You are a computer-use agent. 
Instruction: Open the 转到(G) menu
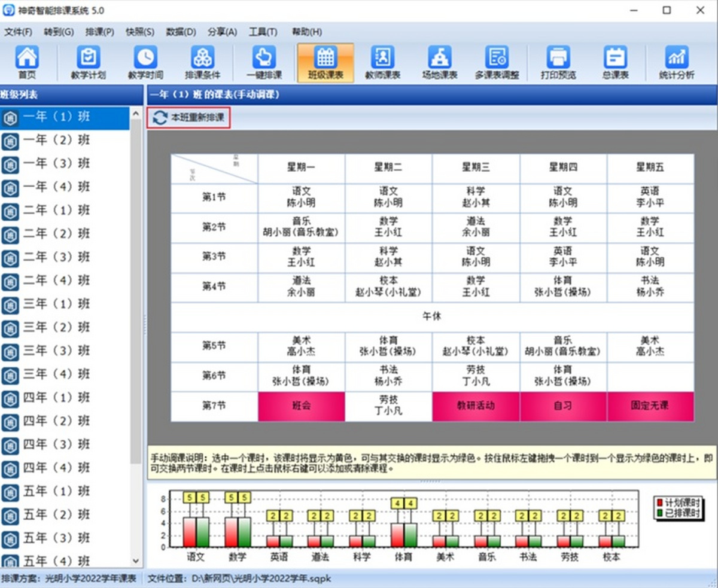pyautogui.click(x=59, y=32)
